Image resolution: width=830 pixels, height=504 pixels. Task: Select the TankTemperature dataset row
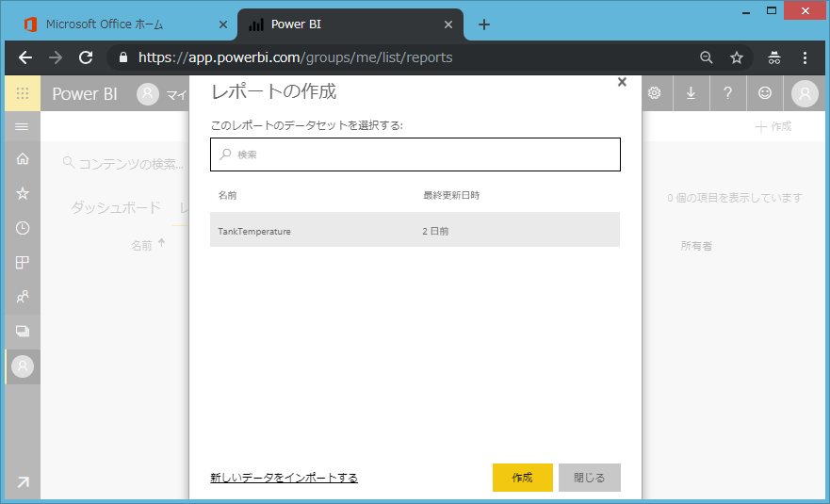pyautogui.click(x=415, y=230)
